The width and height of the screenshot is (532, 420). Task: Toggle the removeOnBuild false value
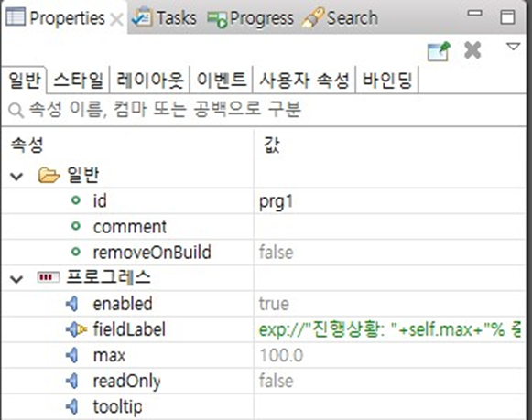point(389,253)
